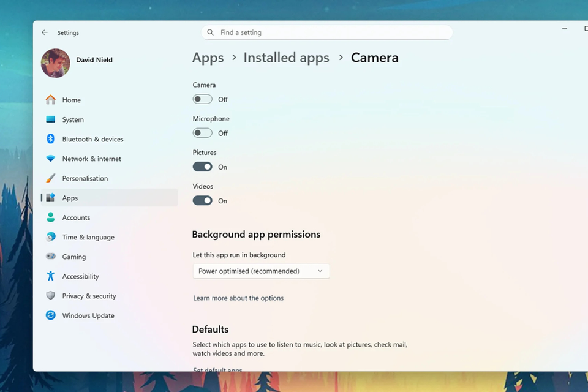Switch off the Videos permission toggle
This screenshot has height=392, width=588.
tap(203, 200)
